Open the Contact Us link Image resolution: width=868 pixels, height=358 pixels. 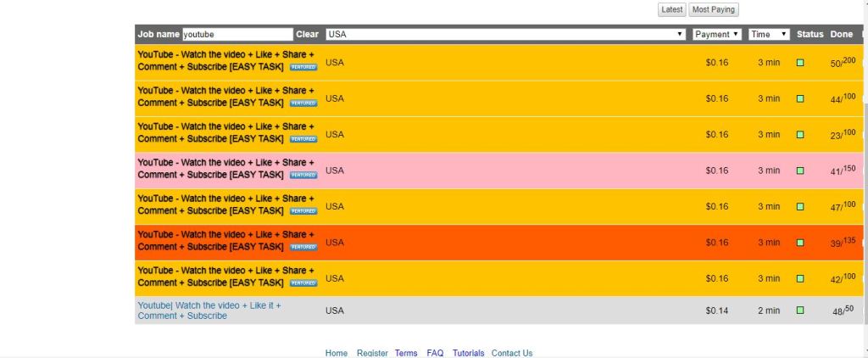tap(512, 353)
